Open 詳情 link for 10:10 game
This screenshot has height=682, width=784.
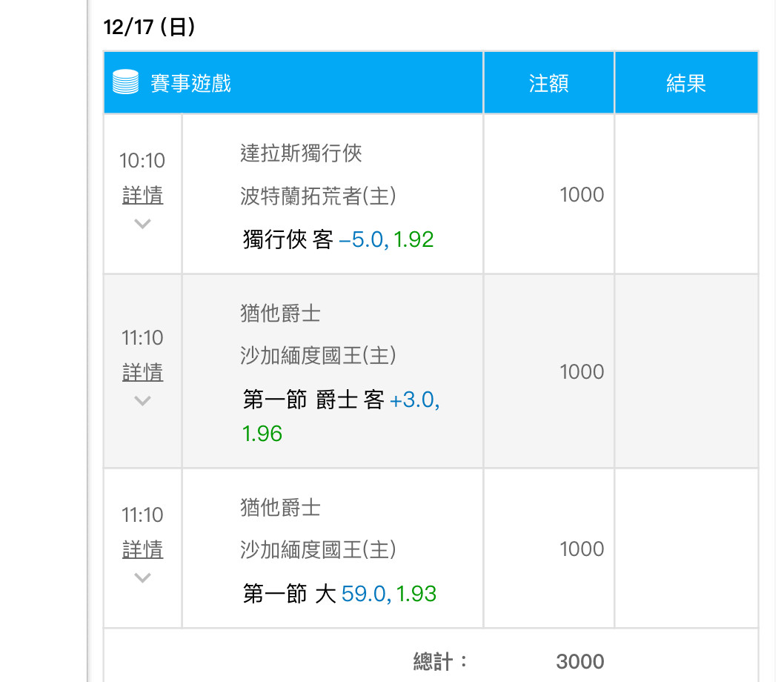[142, 195]
